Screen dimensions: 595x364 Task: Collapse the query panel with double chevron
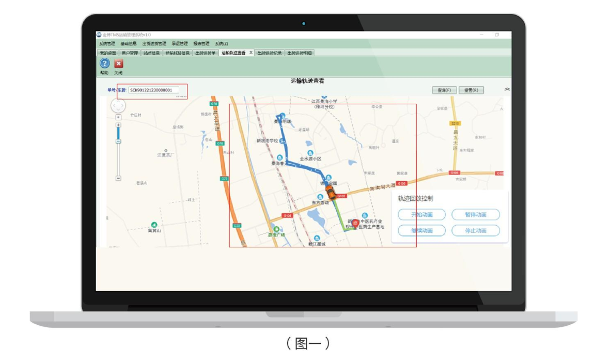point(507,89)
